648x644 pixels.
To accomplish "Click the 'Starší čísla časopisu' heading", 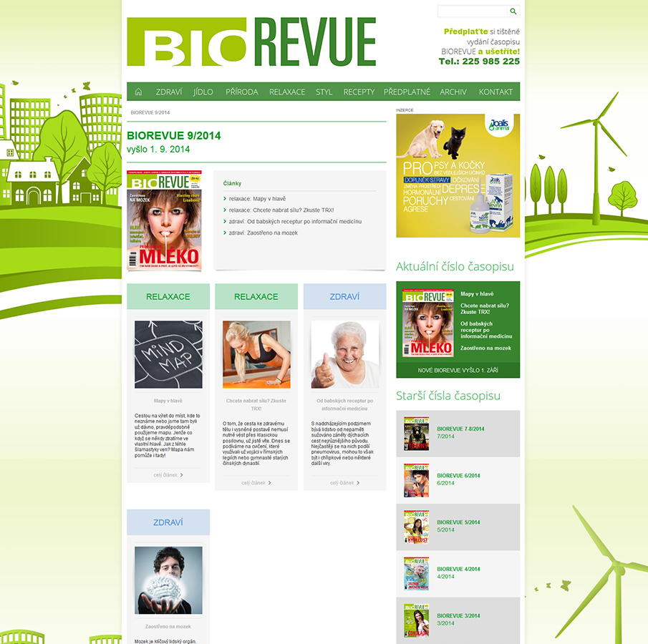I will pyautogui.click(x=448, y=396).
